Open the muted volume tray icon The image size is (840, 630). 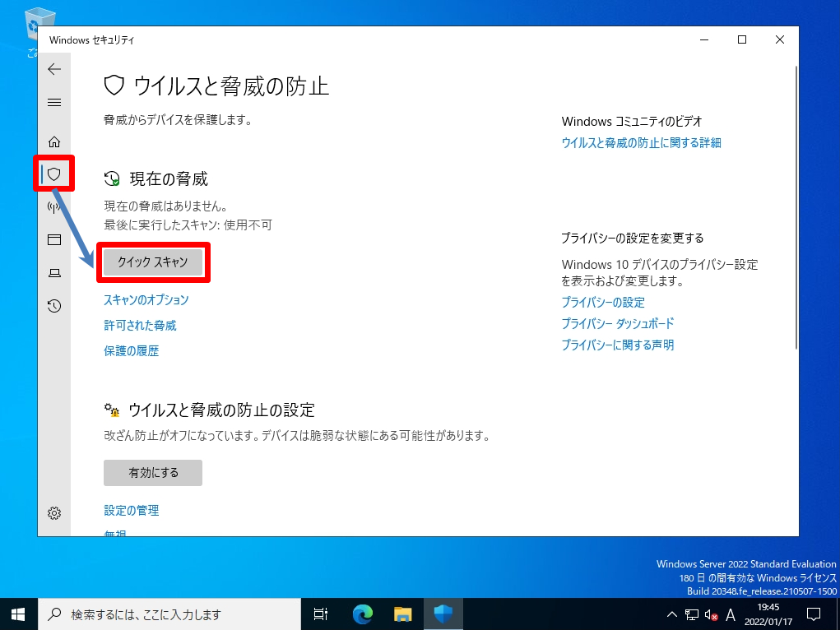point(711,614)
